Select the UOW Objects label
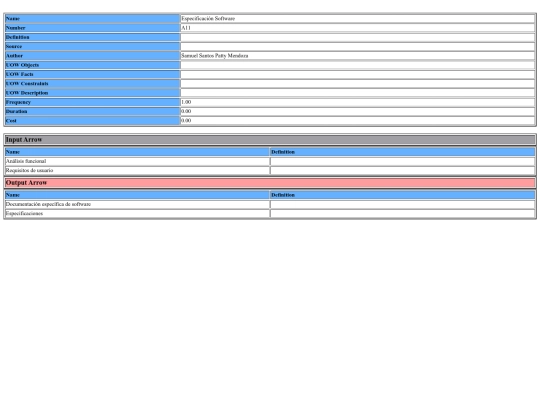This screenshot has height=405, width=540. [93, 65]
